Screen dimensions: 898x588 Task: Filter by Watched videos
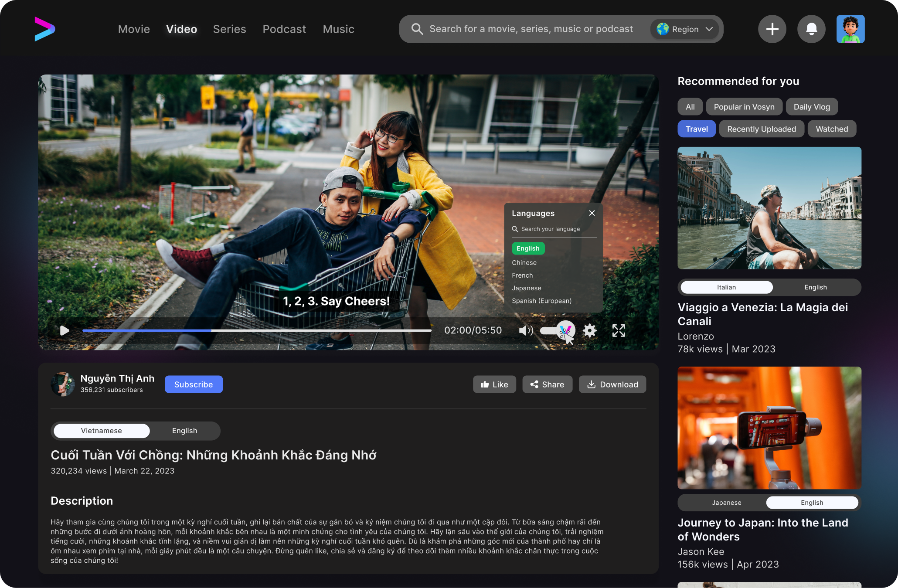tap(832, 129)
